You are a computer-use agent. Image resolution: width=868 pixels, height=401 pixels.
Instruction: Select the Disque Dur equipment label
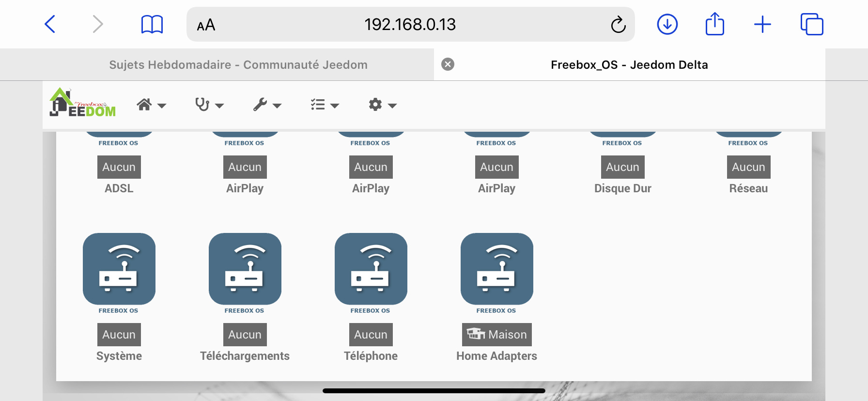(623, 188)
